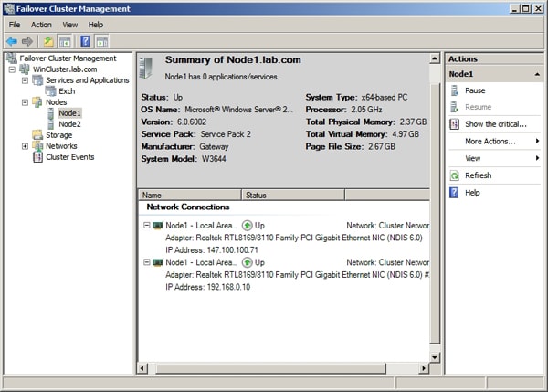The width and height of the screenshot is (548, 392).
Task: Click Refresh in the Actions pane
Action: [478, 175]
